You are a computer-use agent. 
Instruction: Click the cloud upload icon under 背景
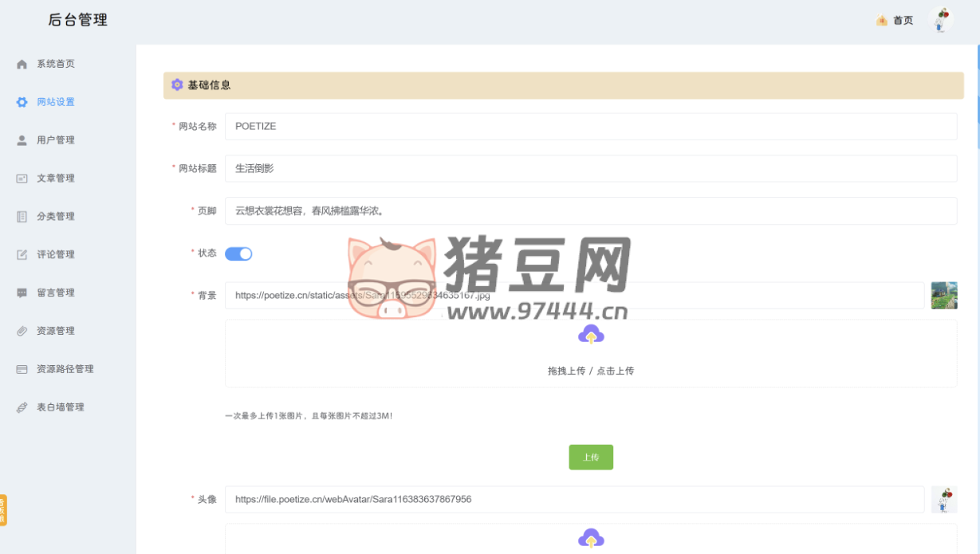tap(591, 335)
